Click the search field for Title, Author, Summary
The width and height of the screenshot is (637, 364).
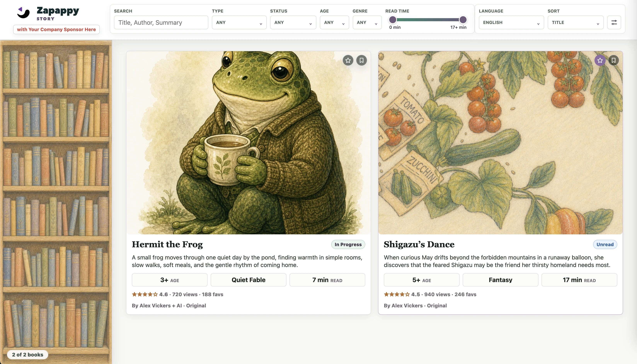coord(161,22)
